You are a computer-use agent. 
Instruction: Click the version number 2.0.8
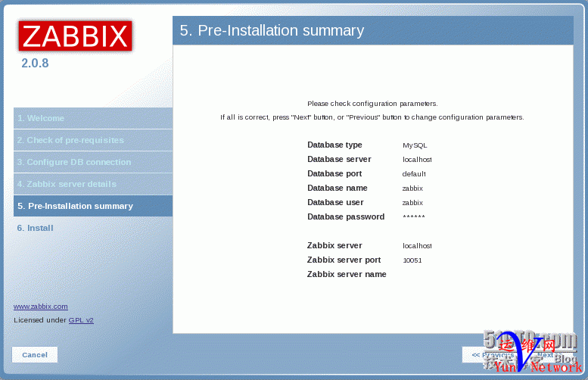coord(35,63)
